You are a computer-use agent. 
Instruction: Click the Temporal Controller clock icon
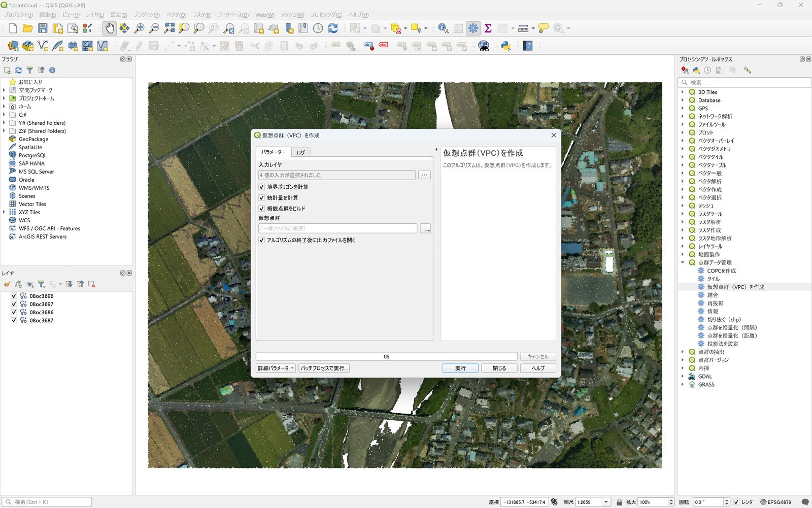[318, 28]
